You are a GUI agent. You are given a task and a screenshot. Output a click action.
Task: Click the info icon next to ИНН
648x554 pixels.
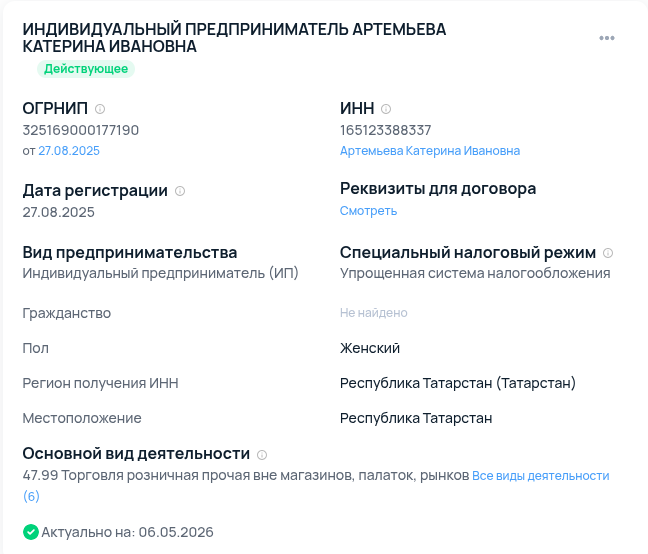(x=386, y=109)
